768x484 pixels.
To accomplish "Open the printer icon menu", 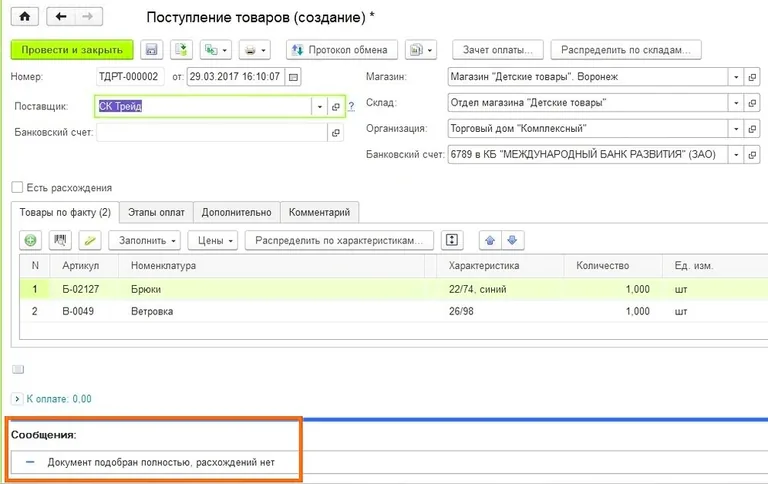I will pos(255,50).
